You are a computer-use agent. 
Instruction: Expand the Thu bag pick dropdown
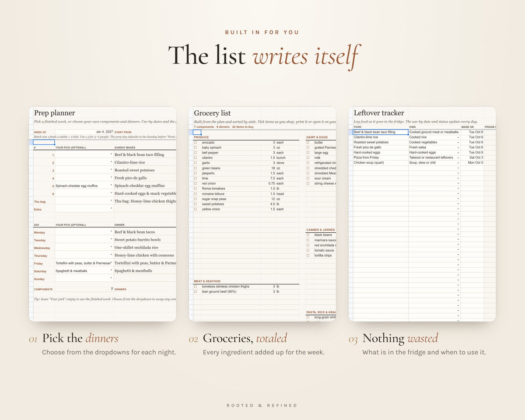pos(111,201)
